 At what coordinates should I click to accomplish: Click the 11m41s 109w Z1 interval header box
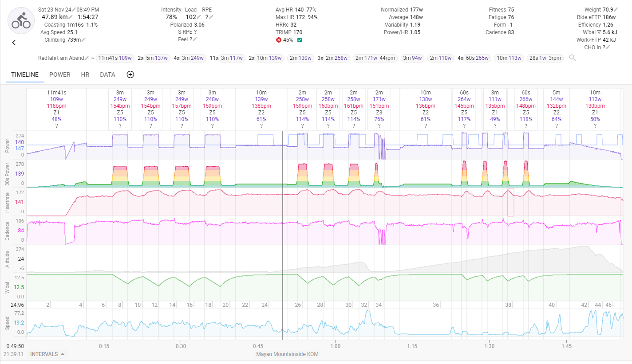pyautogui.click(x=56, y=109)
